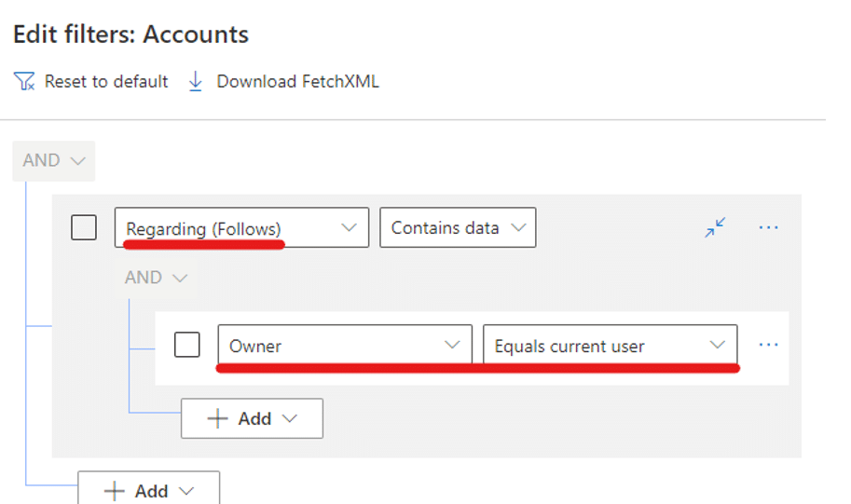Open more options for Regarding (Follows) row
The image size is (851, 504).
click(768, 227)
